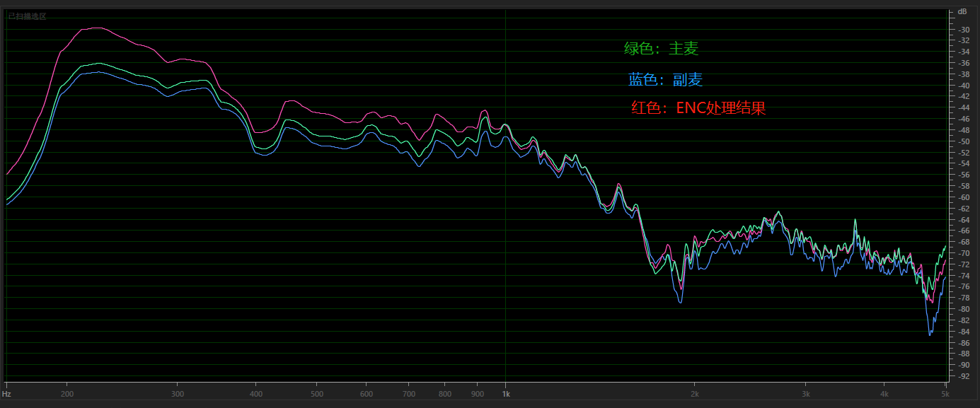Select the "600" frequency axis label
This screenshot has width=980, height=408.
click(367, 394)
